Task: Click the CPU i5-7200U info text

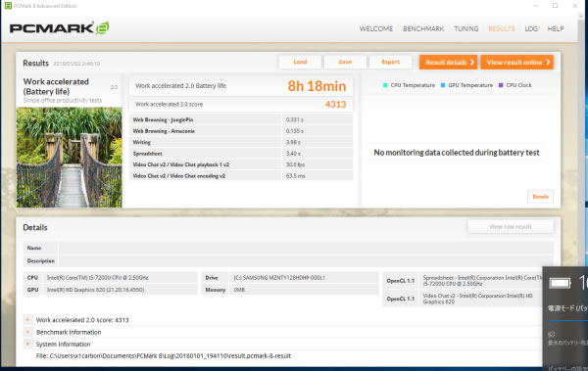Action: [x=97, y=278]
